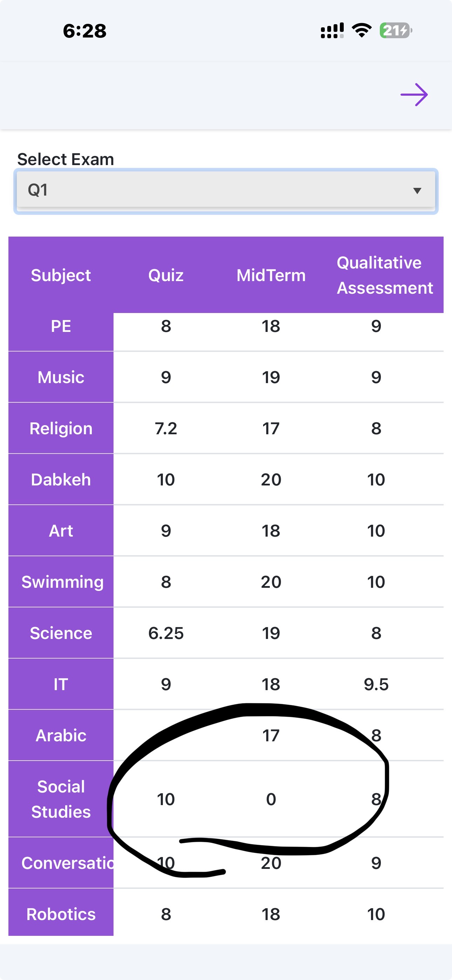Tap the Science quiz score 6.25
452x980 pixels.
166,633
